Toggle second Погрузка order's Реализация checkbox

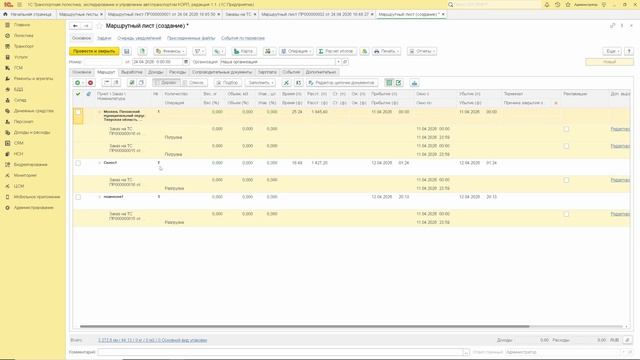pos(566,146)
